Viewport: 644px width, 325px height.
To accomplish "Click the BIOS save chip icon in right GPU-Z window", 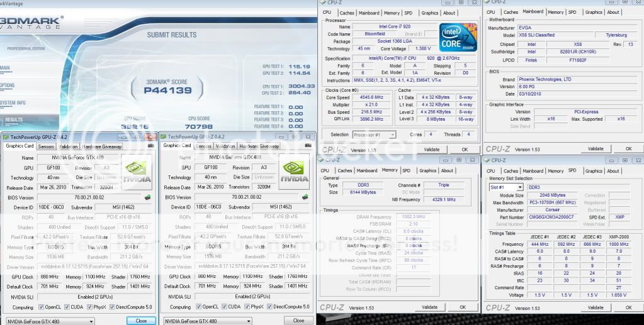I will 306,197.
